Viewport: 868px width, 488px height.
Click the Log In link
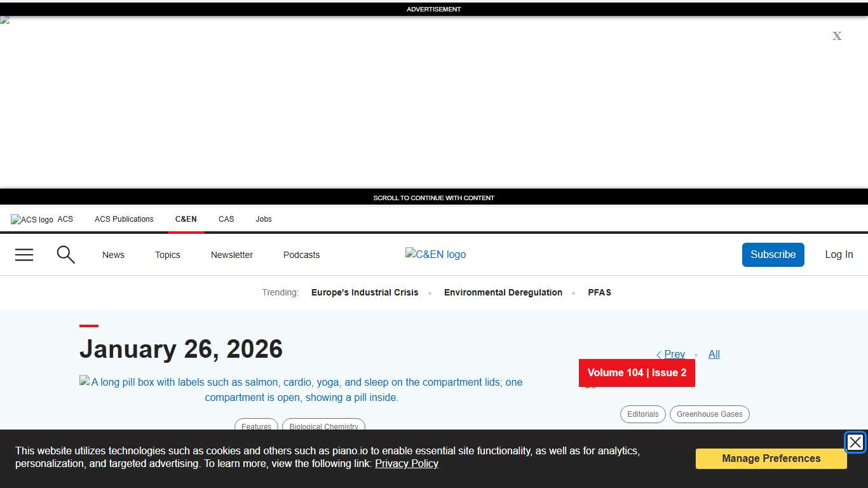click(839, 254)
